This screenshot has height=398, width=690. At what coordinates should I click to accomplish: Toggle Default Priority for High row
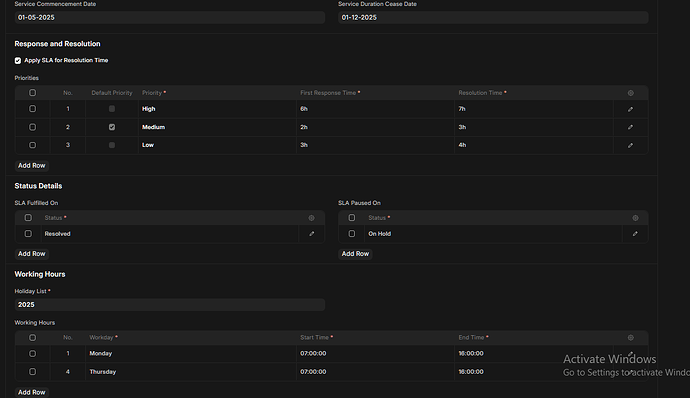112,109
